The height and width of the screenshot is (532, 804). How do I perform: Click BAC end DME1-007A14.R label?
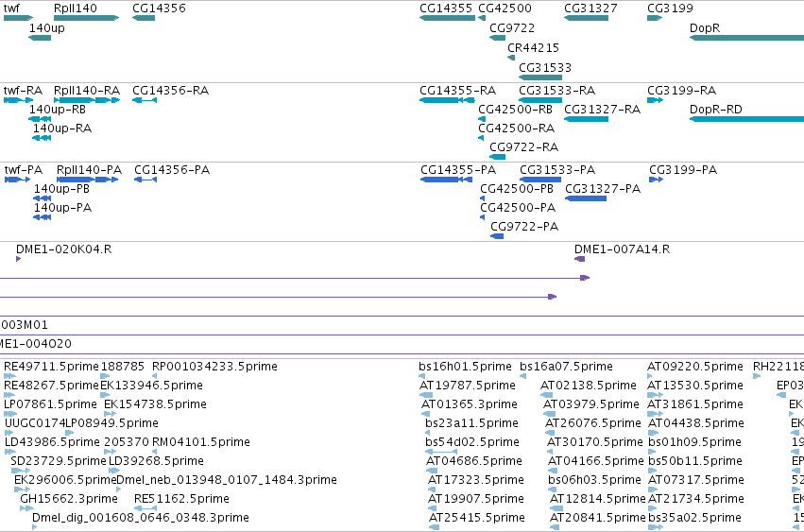point(622,249)
